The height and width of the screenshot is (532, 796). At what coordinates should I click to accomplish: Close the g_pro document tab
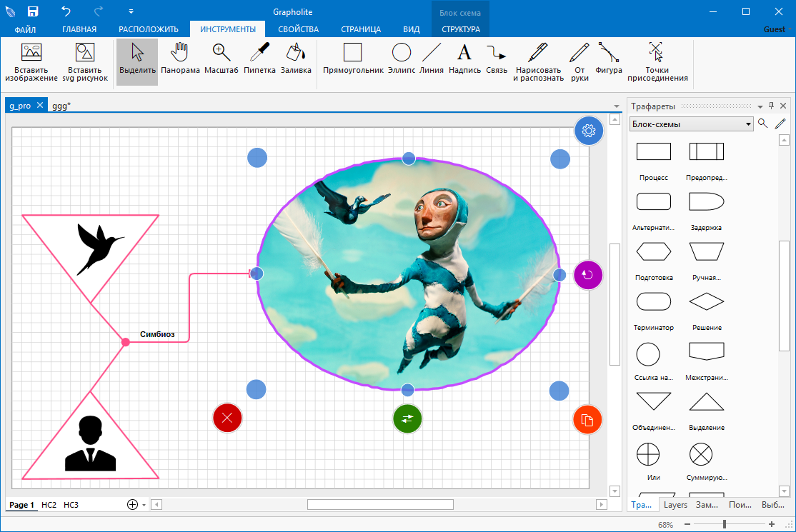[40, 105]
